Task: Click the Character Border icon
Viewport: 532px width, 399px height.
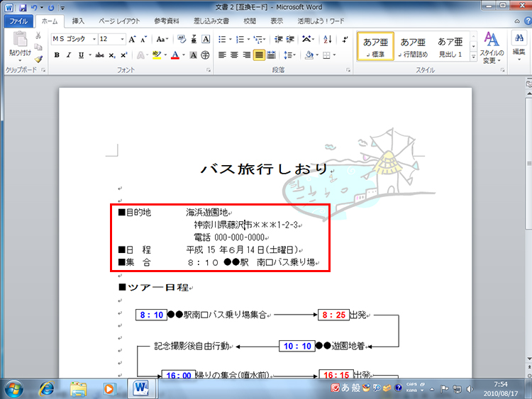Action: coord(206,39)
